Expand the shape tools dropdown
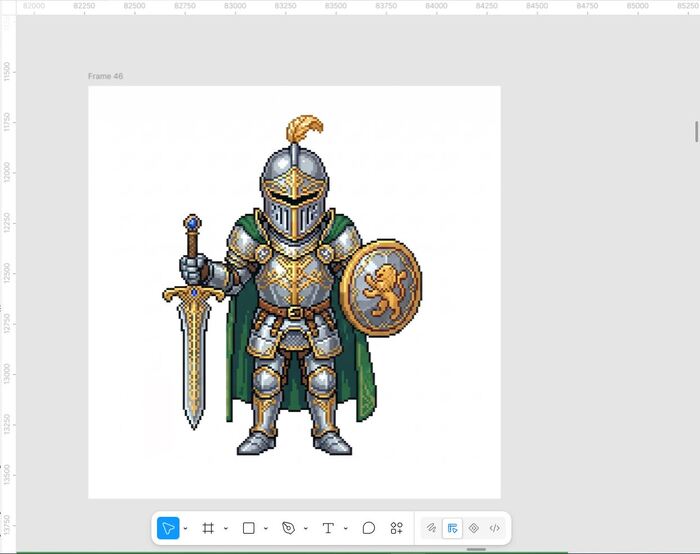This screenshot has width=700, height=554. tap(266, 529)
